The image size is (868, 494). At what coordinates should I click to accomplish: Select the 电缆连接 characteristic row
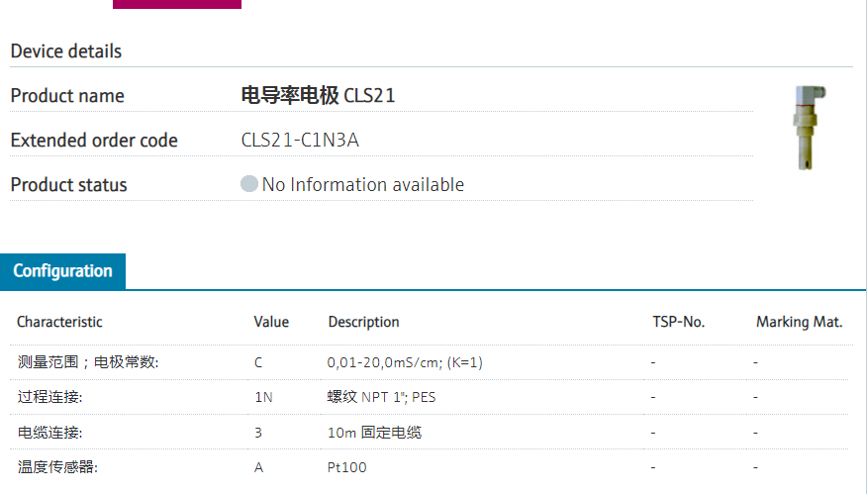click(50, 433)
